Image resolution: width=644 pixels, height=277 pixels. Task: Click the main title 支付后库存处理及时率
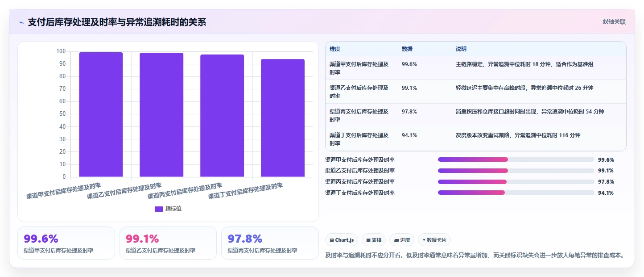[117, 22]
